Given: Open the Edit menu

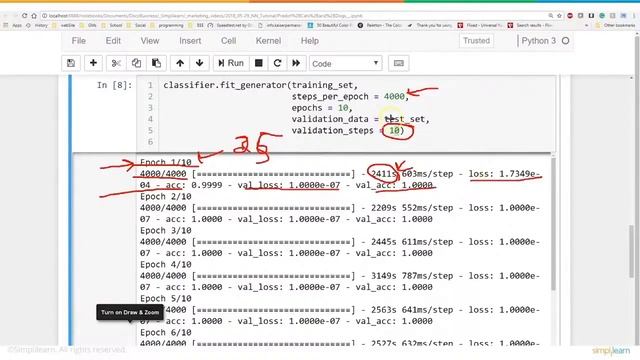Looking at the screenshot, I should (x=113, y=41).
